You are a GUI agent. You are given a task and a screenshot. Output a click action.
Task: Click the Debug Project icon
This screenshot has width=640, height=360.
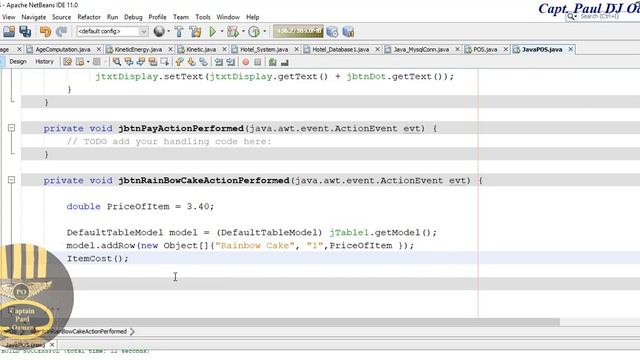pos(233,31)
